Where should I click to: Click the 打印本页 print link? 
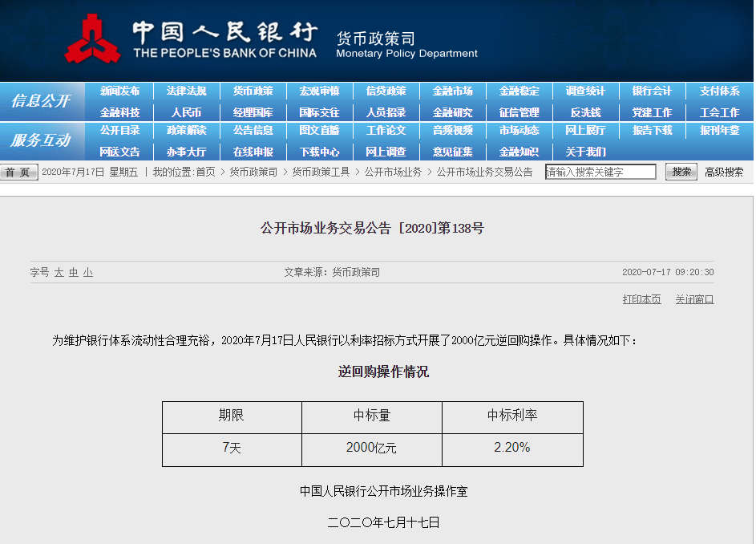click(x=641, y=299)
